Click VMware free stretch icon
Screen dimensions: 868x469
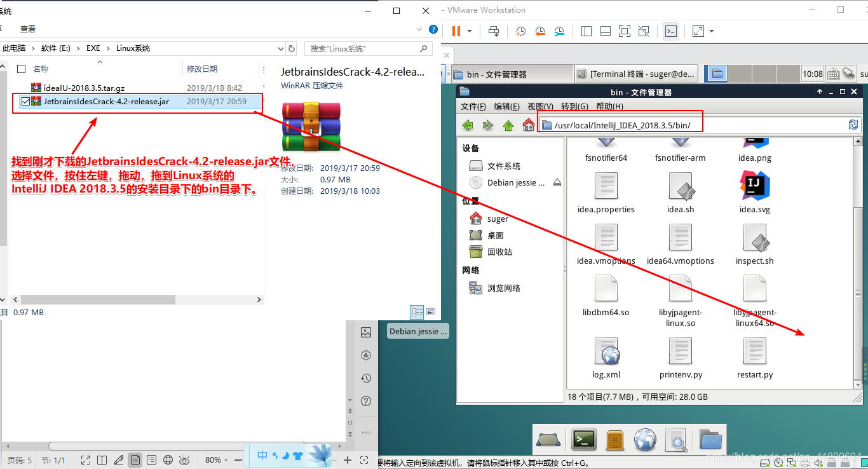[x=698, y=31]
